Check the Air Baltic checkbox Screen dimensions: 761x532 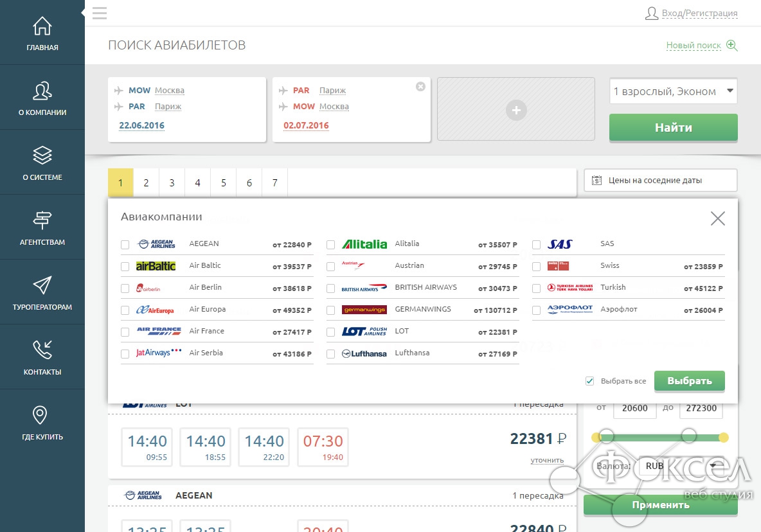(125, 266)
